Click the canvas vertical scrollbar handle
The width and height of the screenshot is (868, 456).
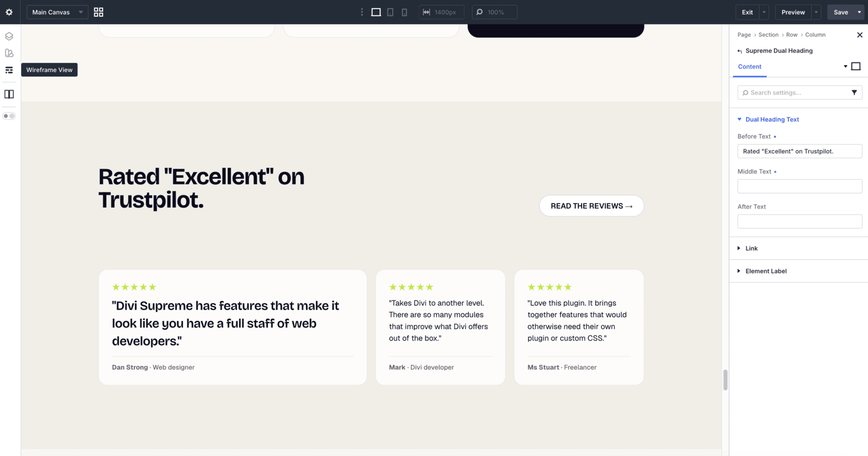click(x=725, y=380)
